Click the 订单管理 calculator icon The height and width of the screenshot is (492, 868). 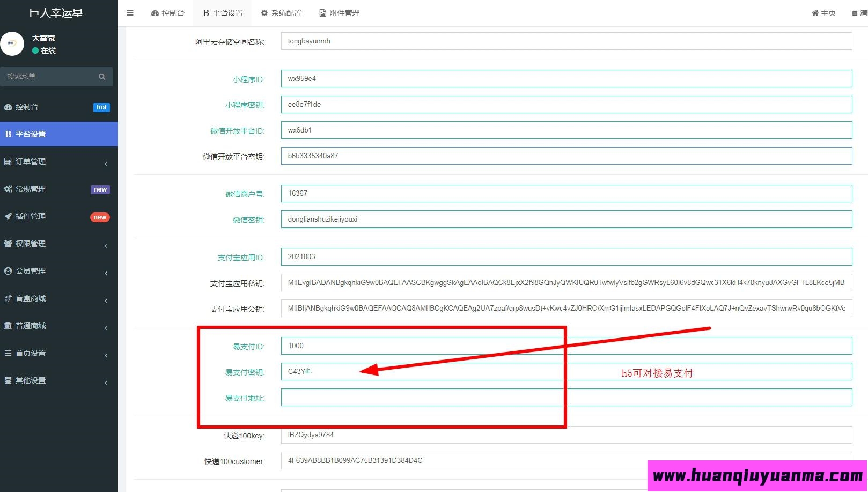8,161
